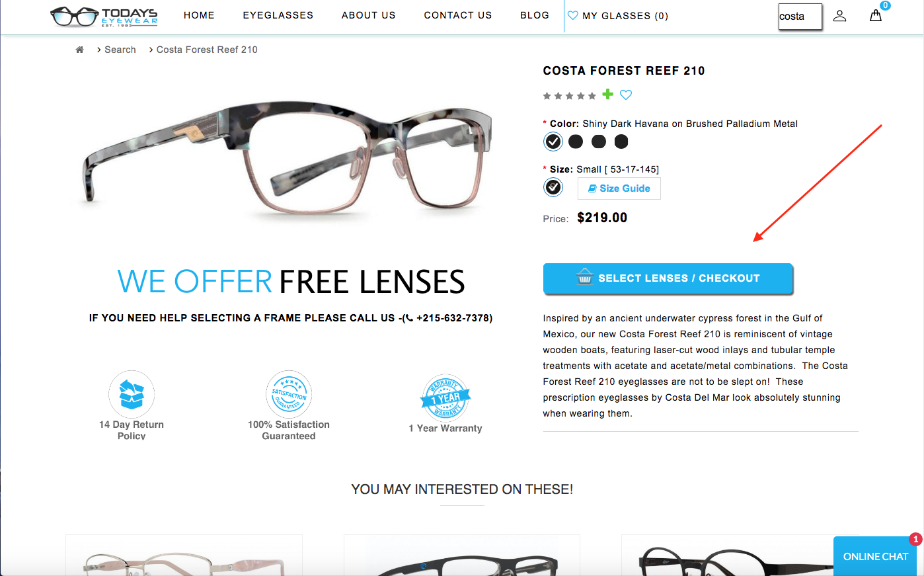Image resolution: width=924 pixels, height=576 pixels.
Task: Choose the second color swatch option
Action: coord(576,142)
